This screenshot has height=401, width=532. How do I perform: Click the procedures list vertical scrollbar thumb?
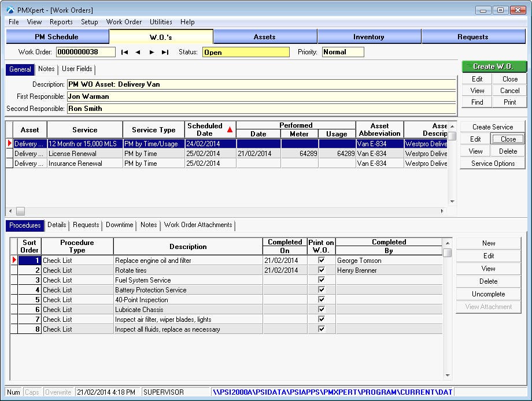[x=448, y=253]
